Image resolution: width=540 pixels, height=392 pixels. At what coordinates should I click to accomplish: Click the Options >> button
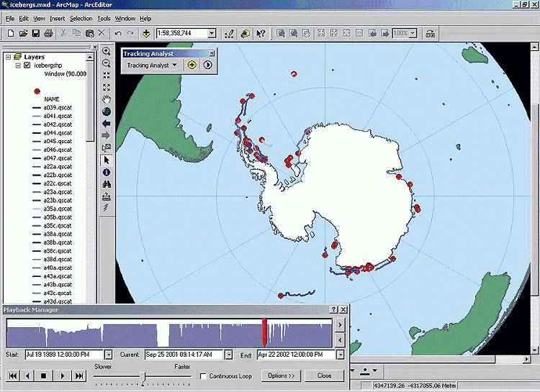pos(281,376)
